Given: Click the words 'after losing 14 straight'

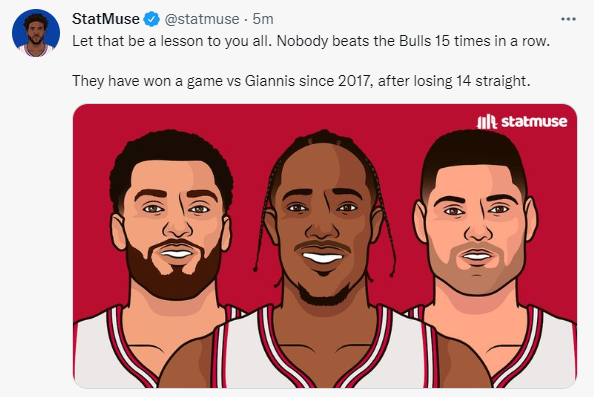Looking at the screenshot, I should [454, 81].
